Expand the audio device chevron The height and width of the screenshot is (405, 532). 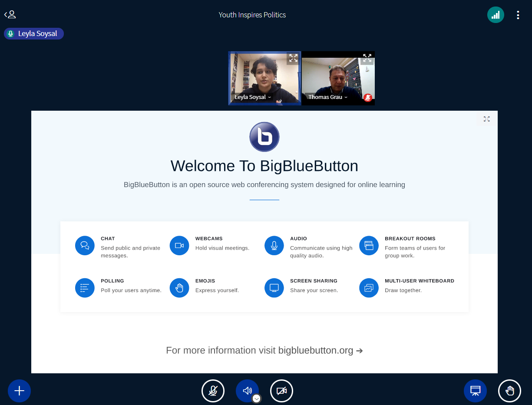point(257,398)
